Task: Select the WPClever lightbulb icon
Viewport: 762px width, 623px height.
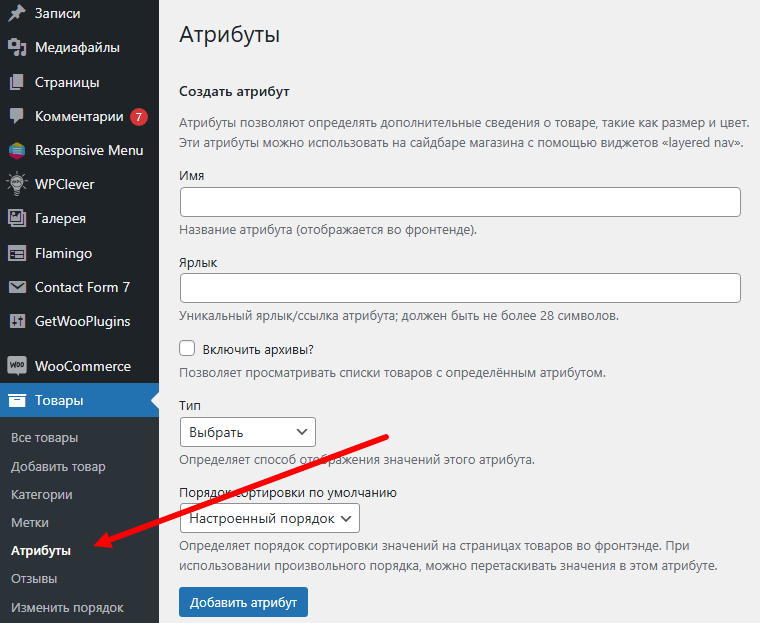Action: click(x=17, y=184)
